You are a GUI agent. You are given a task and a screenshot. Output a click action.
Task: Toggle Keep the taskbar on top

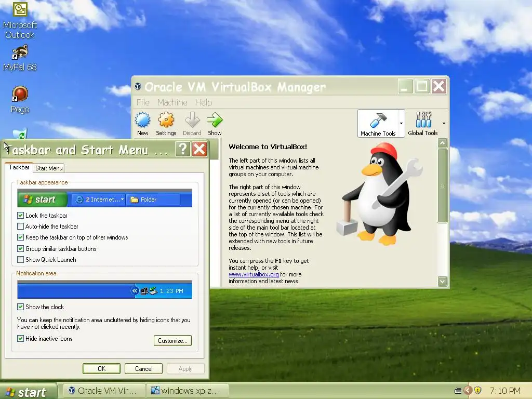[20, 237]
